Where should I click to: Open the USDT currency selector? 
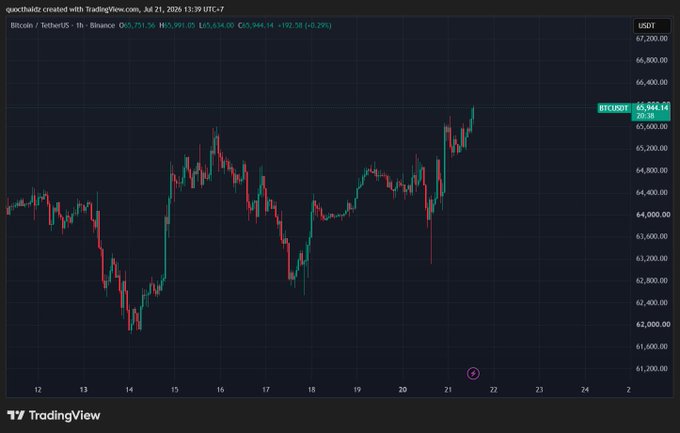[651, 26]
